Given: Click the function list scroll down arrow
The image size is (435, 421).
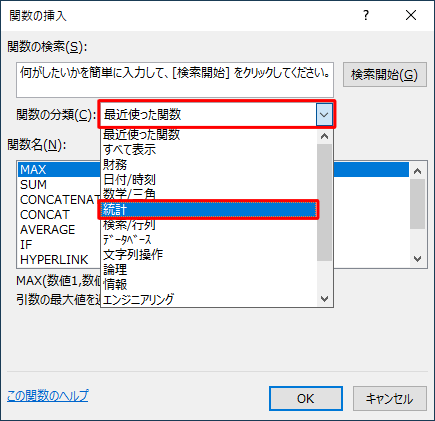Looking at the screenshot, I should coord(417,259).
